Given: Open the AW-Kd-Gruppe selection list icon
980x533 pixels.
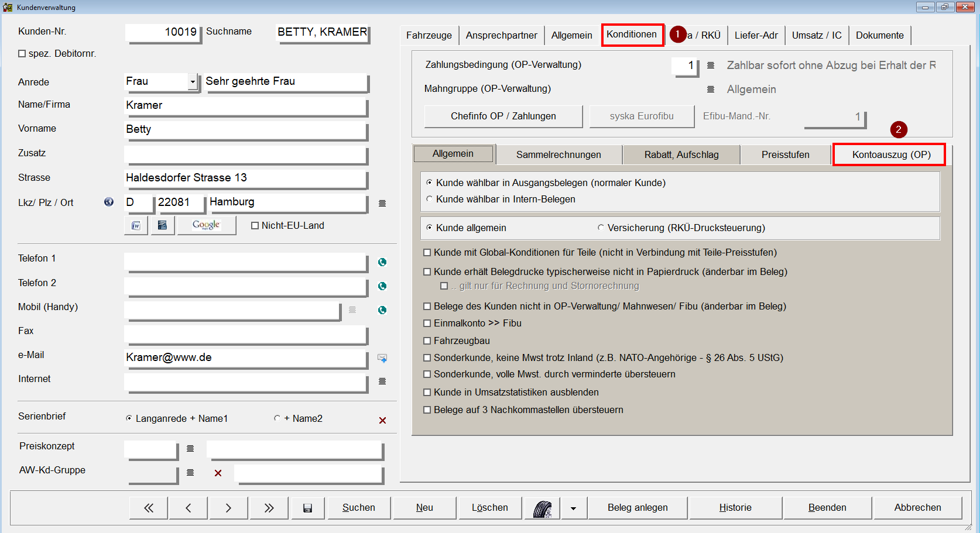Looking at the screenshot, I should click(x=190, y=472).
